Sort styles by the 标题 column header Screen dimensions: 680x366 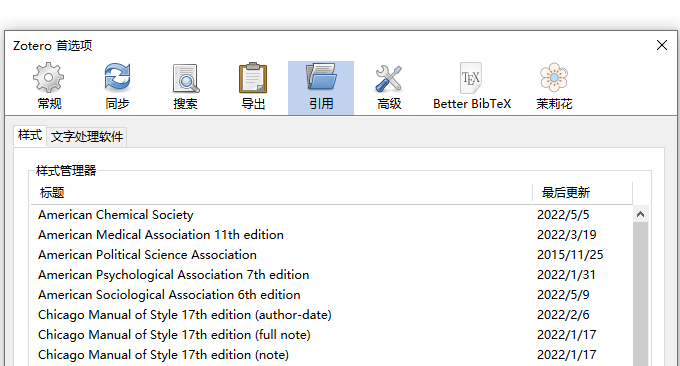(282, 193)
